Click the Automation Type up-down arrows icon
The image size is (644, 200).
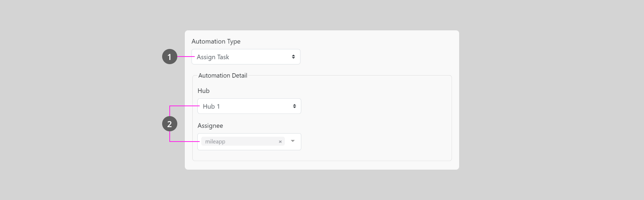pos(293,57)
